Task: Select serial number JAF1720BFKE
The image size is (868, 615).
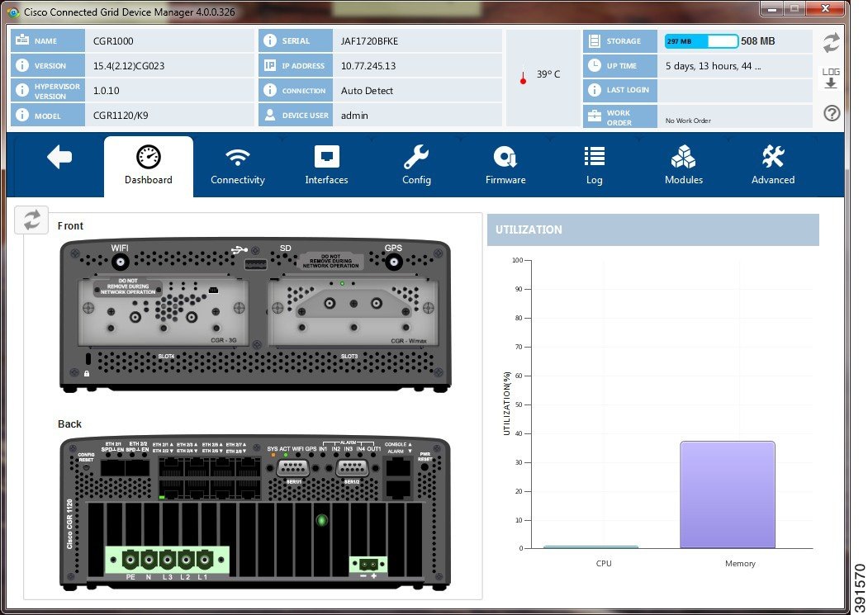Action: point(369,41)
